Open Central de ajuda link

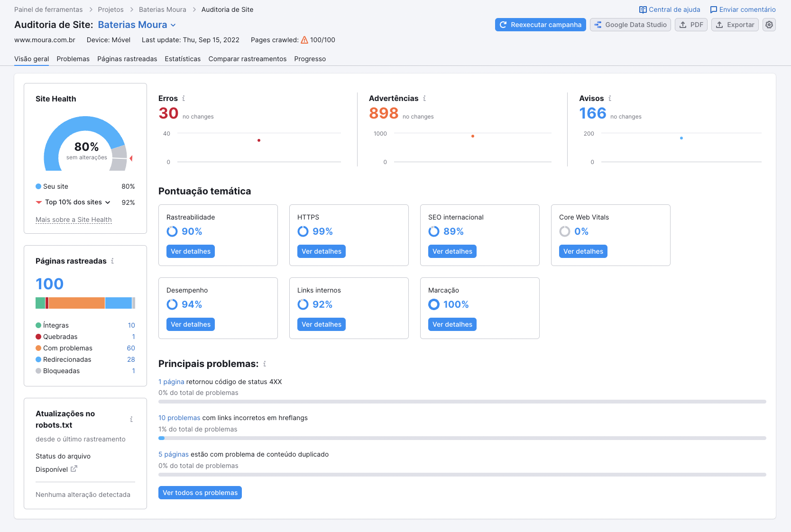(670, 9)
